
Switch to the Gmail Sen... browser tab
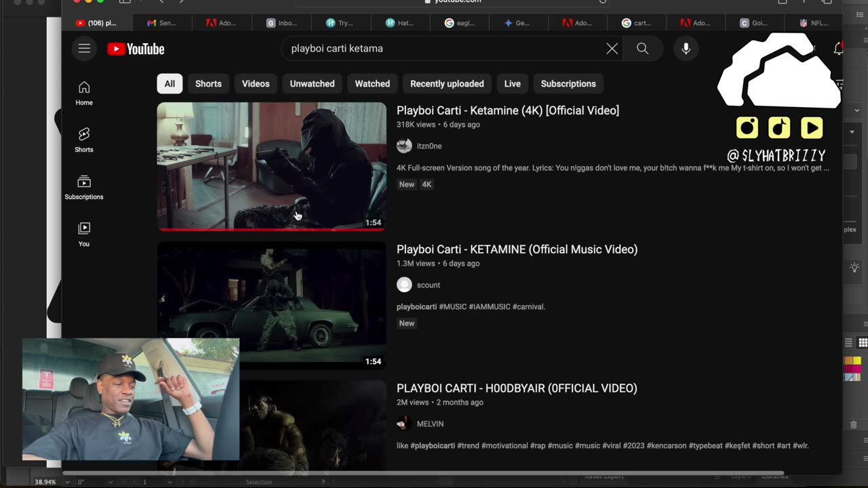[x=162, y=23]
